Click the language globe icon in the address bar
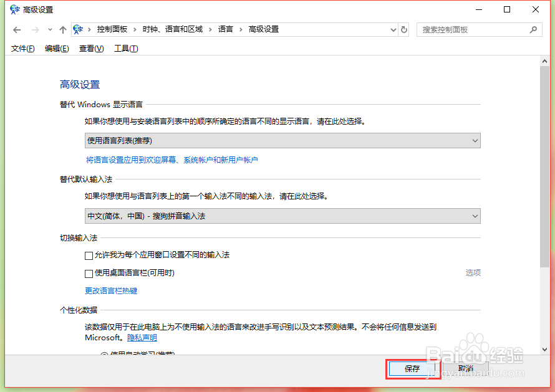555x392 pixels. [x=77, y=29]
